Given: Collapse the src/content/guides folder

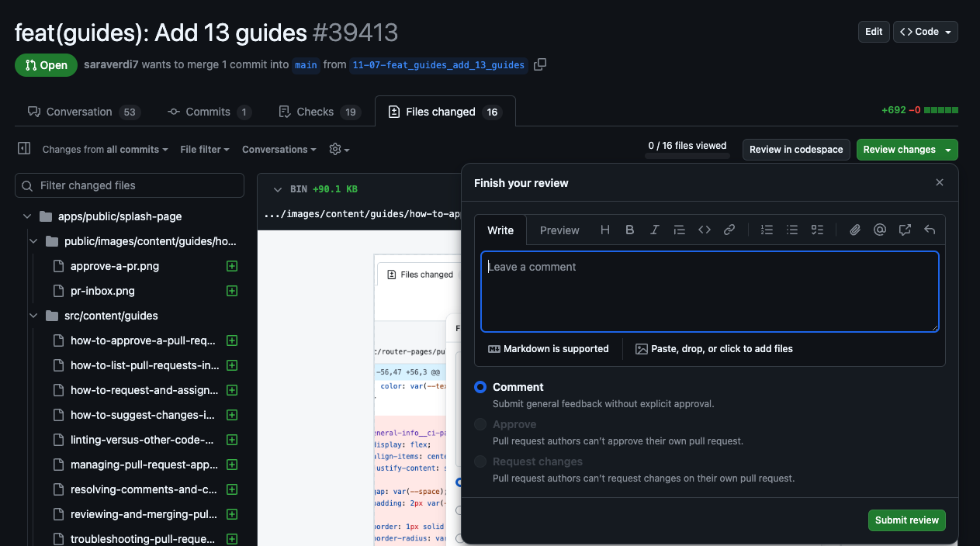Looking at the screenshot, I should [x=33, y=316].
